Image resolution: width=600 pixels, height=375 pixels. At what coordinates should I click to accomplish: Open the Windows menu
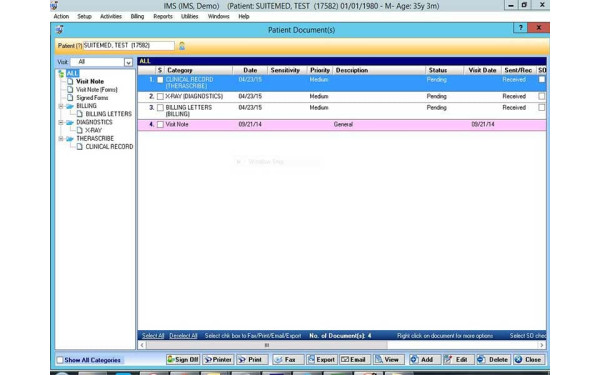coord(218,16)
